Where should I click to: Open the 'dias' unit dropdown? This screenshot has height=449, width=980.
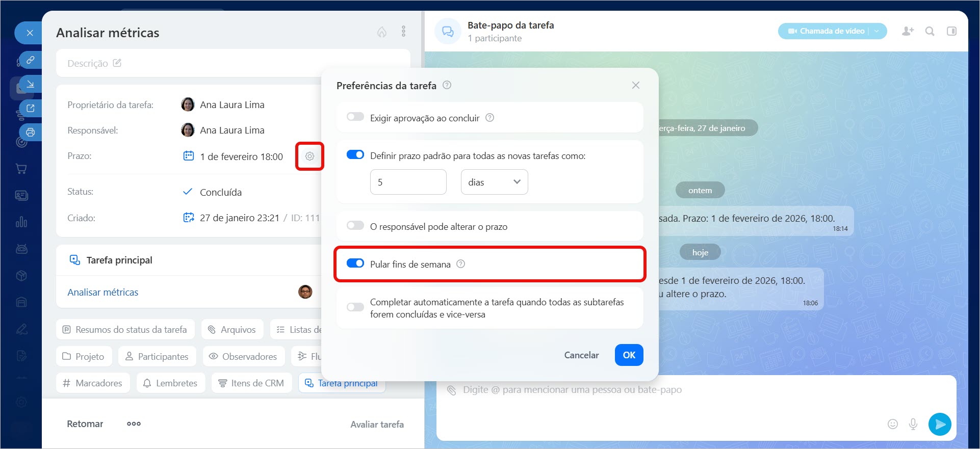pos(494,182)
